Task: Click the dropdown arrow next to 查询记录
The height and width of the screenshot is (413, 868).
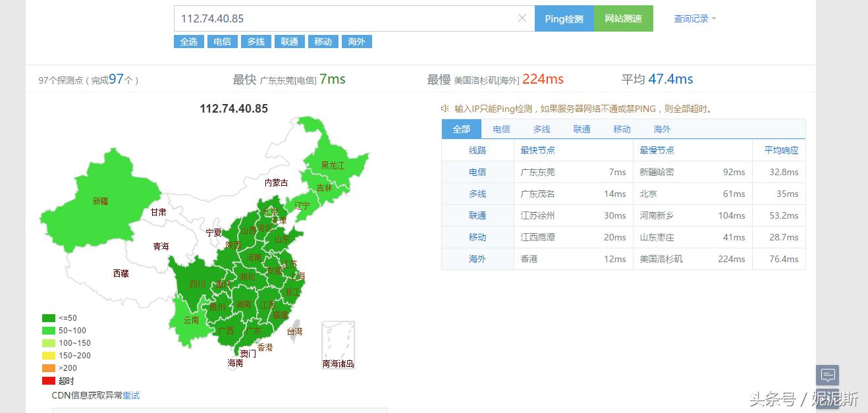Action: point(715,19)
